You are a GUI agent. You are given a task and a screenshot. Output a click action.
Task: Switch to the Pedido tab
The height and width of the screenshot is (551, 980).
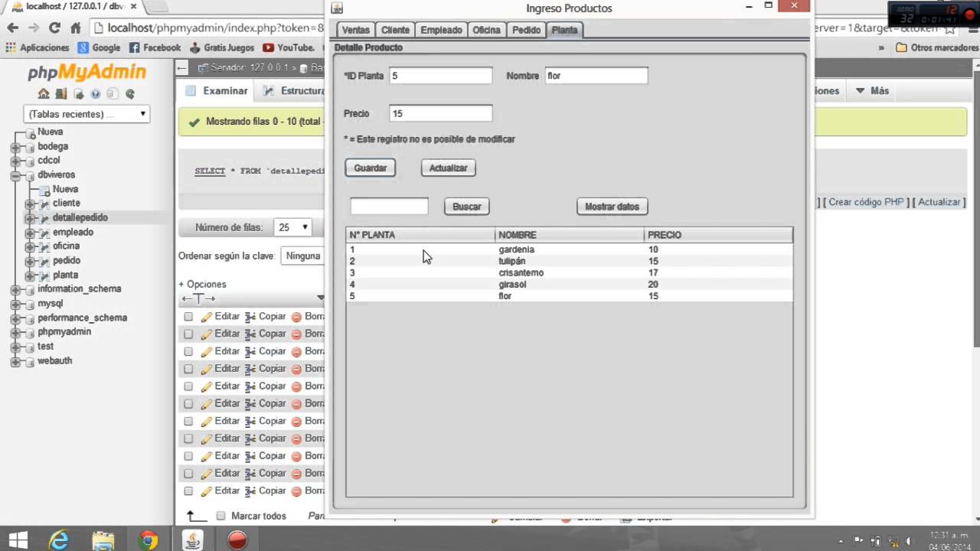[x=526, y=30]
